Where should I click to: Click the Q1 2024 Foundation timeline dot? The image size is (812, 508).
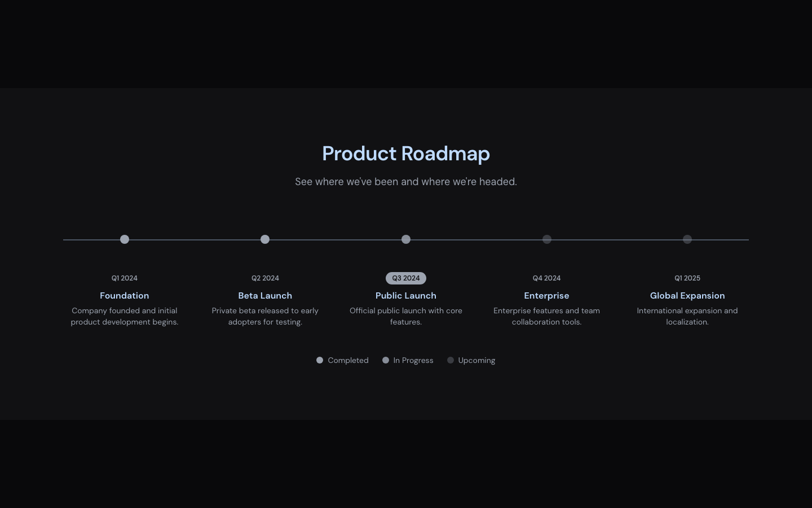click(x=125, y=239)
